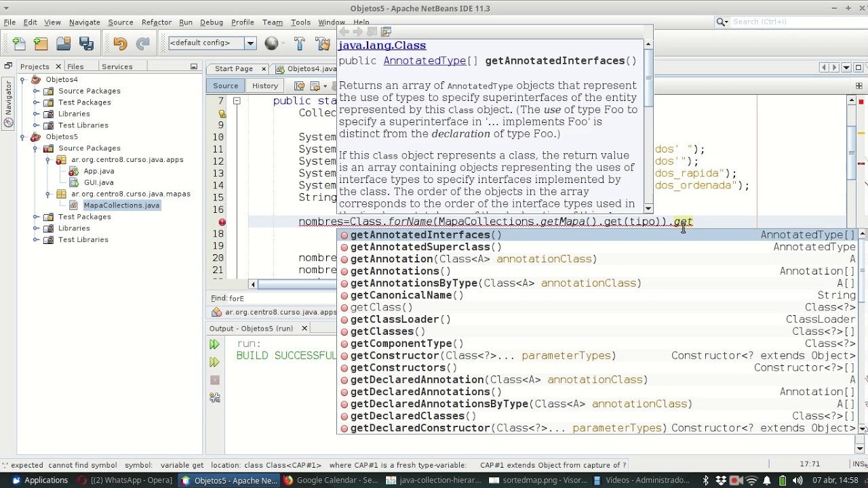The image size is (868, 488).
Task: Click the New Project toolbar icon
Action: [x=41, y=43]
